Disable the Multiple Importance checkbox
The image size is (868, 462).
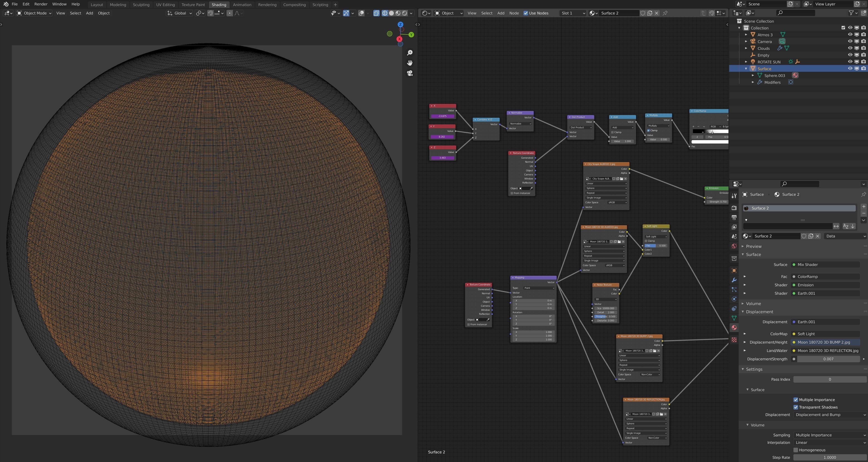point(796,400)
